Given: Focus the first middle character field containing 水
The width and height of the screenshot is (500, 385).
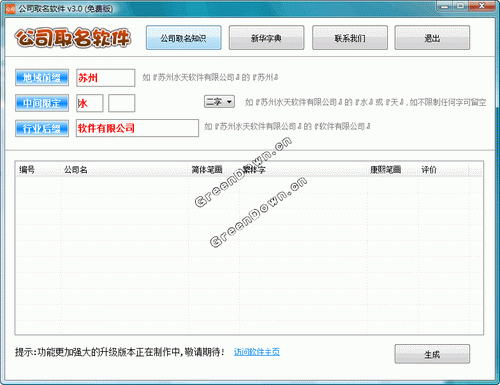Looking at the screenshot, I should 90,103.
